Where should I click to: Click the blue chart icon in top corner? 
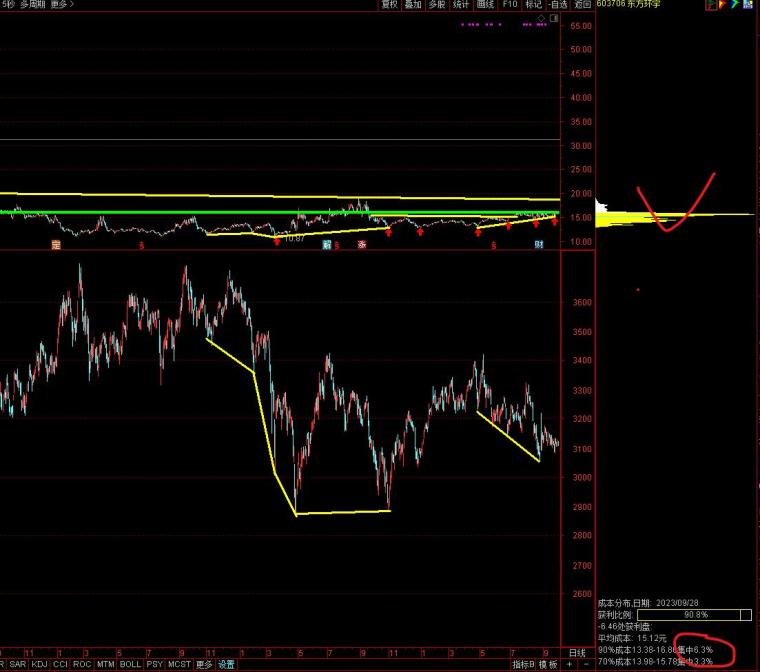tap(748, 4)
